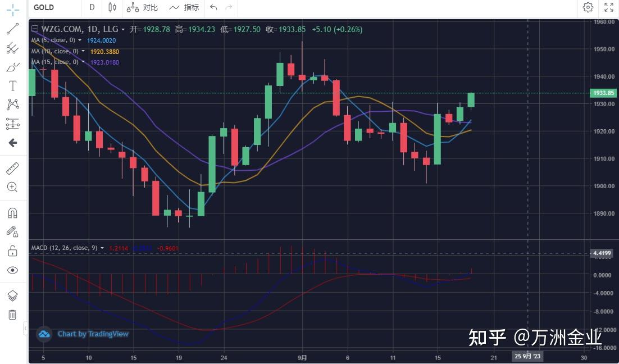Toggle lock all drawing tools
The height and width of the screenshot is (364, 619).
[12, 251]
